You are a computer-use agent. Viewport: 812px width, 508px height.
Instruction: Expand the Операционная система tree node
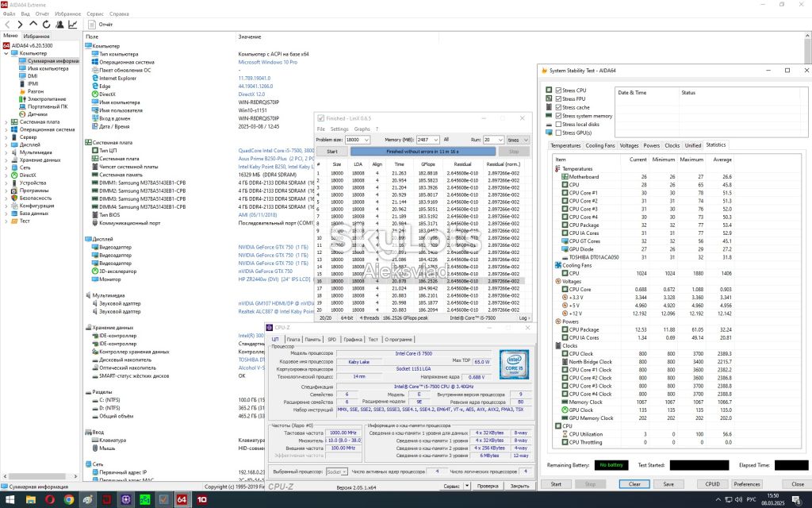(6, 129)
